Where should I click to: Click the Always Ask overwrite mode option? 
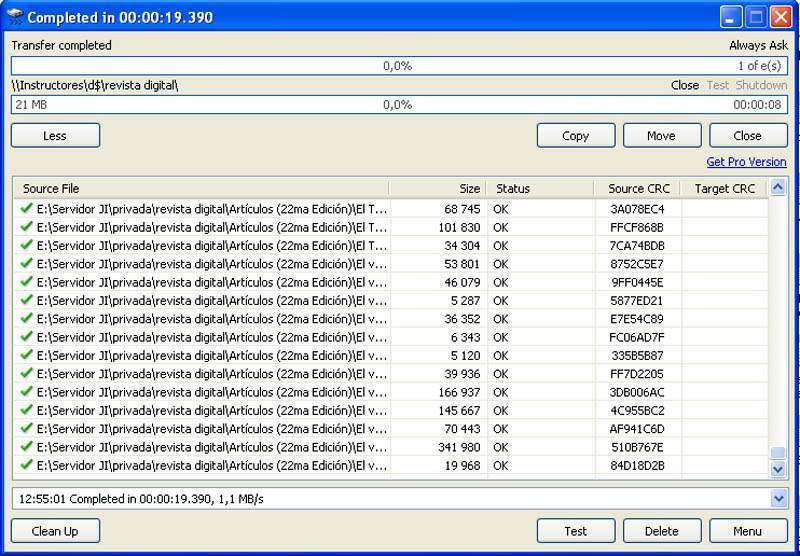pos(758,45)
